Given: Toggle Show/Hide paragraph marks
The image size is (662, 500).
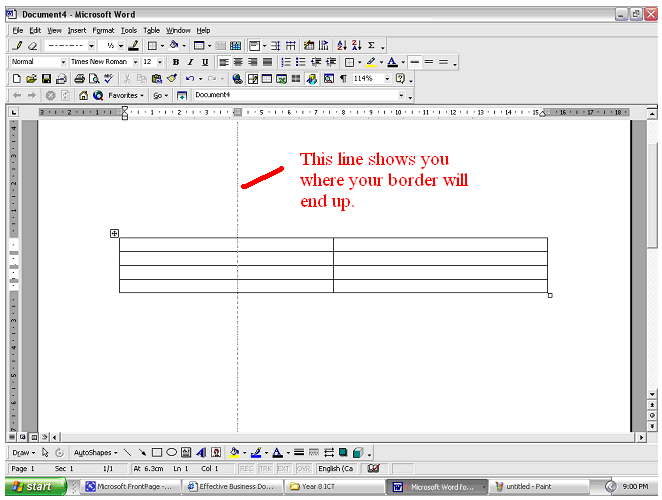Looking at the screenshot, I should [344, 79].
